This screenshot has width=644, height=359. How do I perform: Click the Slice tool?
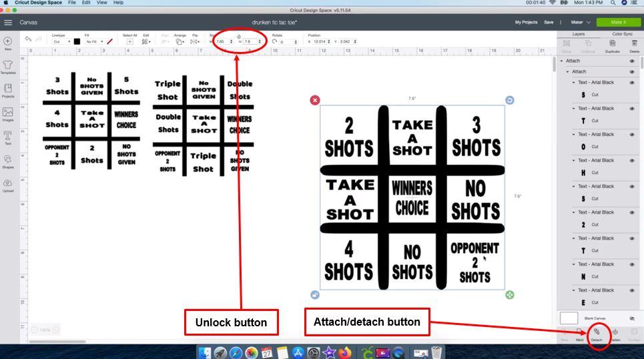(x=565, y=335)
